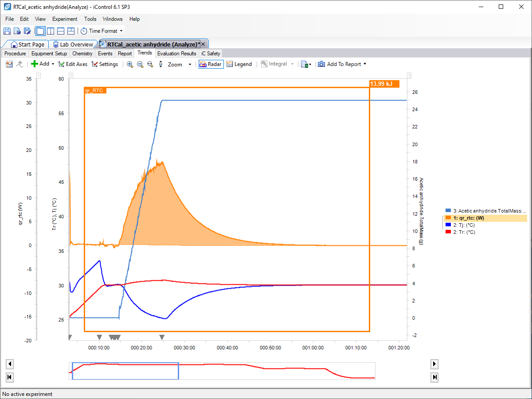Click radar jump-to-start arrow button
Image resolution: width=532 pixels, height=399 pixels.
click(10, 377)
